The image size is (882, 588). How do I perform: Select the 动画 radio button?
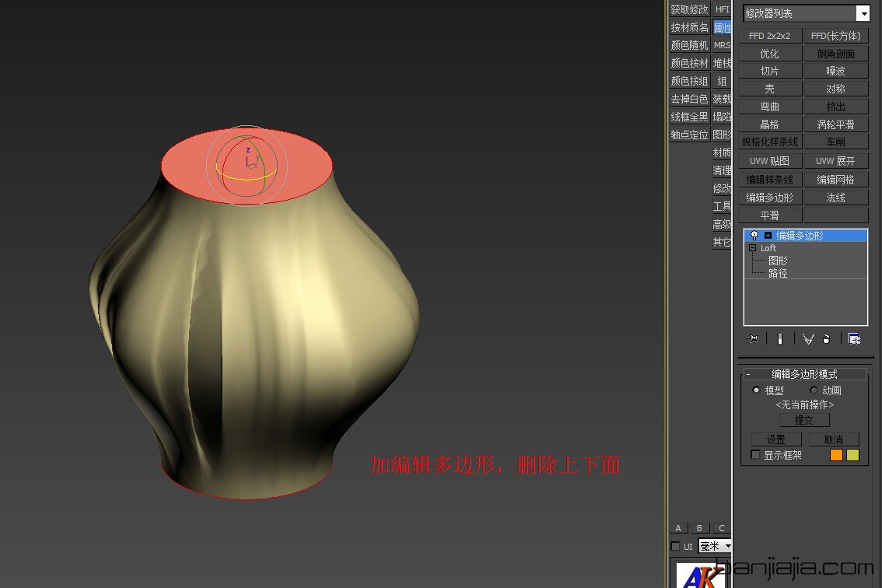click(814, 390)
